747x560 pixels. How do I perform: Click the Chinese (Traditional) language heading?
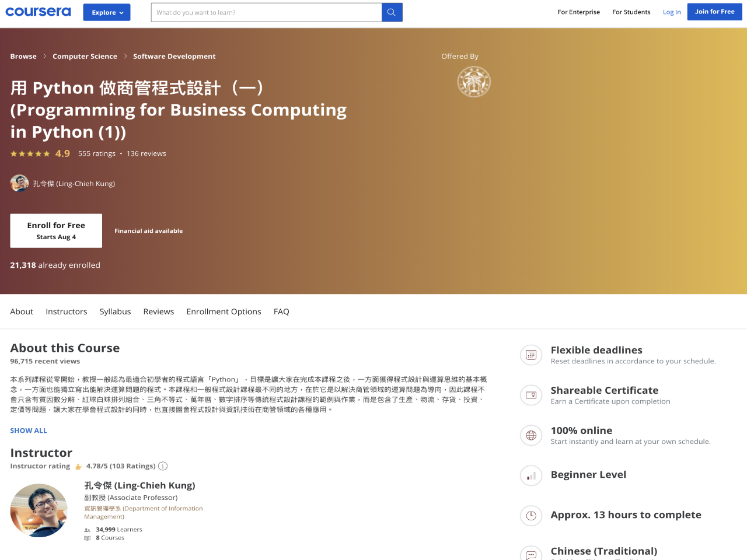pos(604,551)
